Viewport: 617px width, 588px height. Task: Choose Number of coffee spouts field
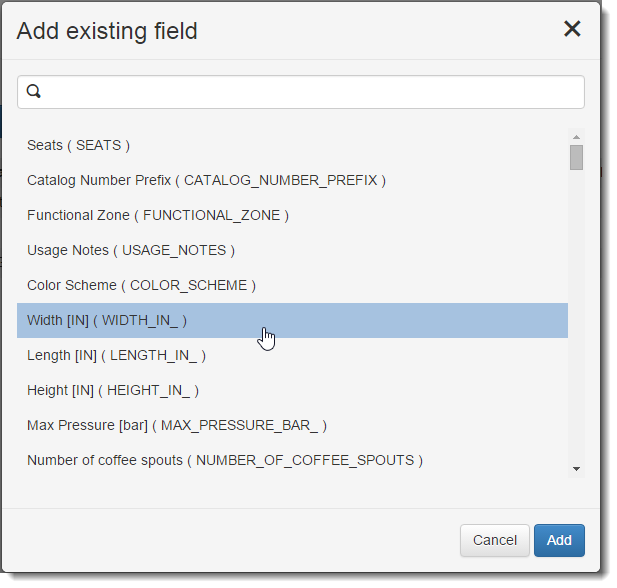coord(225,460)
